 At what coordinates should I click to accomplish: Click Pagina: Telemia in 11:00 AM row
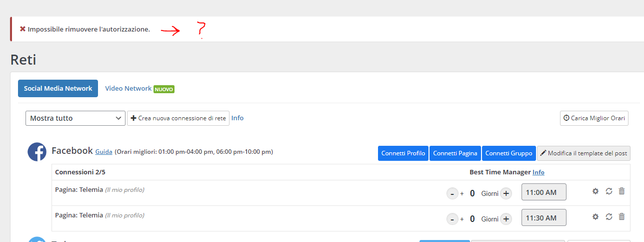(x=79, y=190)
